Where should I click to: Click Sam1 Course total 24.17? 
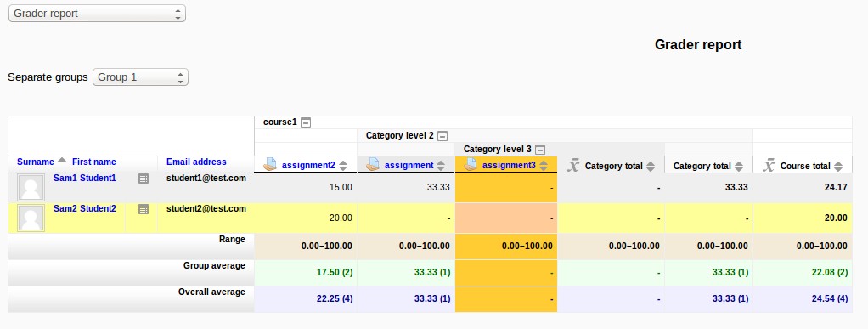point(836,187)
